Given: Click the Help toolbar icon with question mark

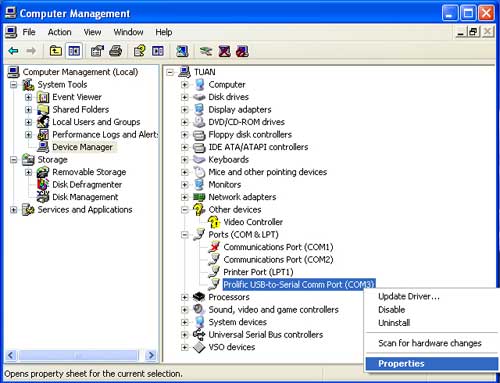Looking at the screenshot, I should (139, 51).
